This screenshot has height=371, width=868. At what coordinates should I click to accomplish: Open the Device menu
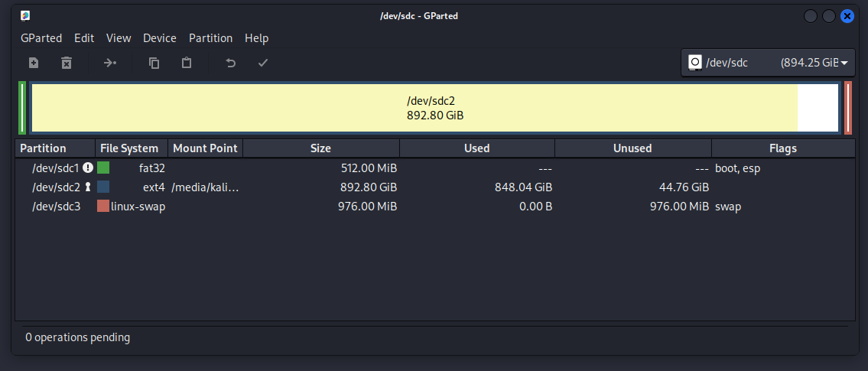coord(159,38)
